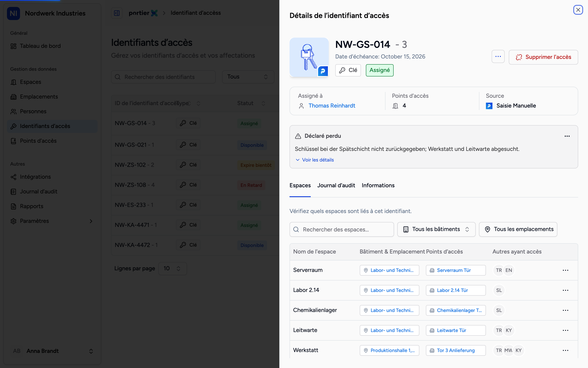The height and width of the screenshot is (368, 588).
Task: Open the Labor 2.14 row actions menu
Action: 565,290
